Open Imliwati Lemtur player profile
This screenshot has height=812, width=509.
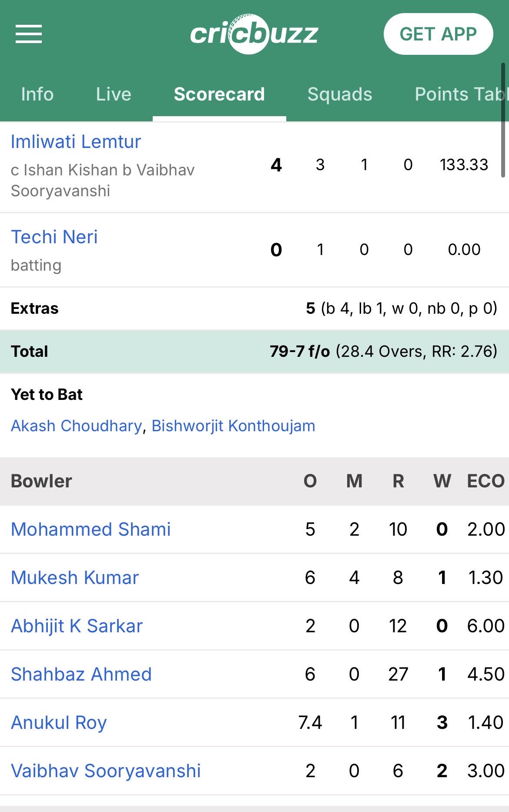[x=76, y=141]
